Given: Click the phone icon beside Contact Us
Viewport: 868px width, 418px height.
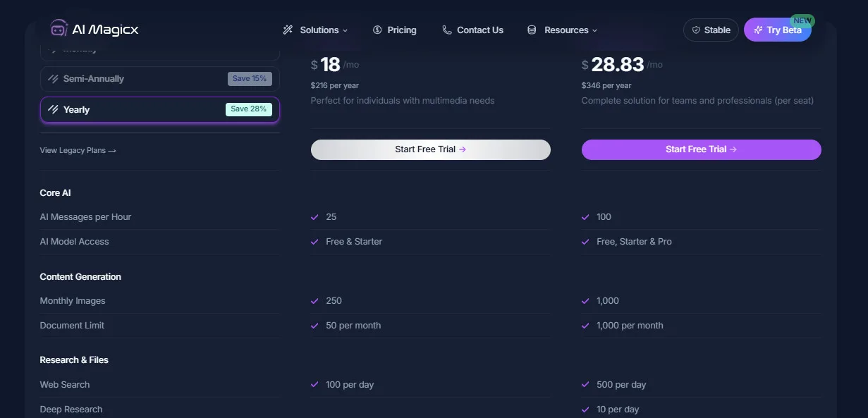Looking at the screenshot, I should click(x=446, y=30).
